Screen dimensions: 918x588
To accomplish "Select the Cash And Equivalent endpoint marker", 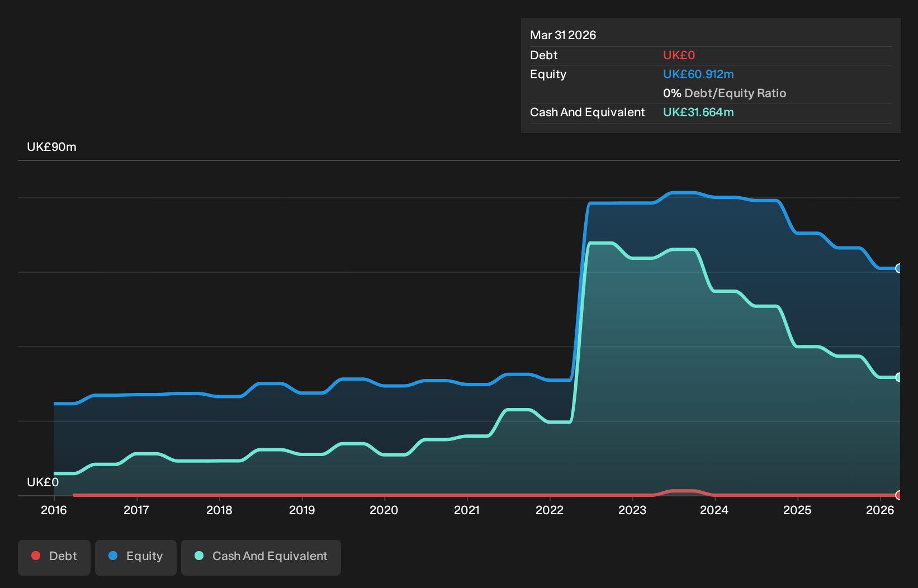I will point(899,377).
